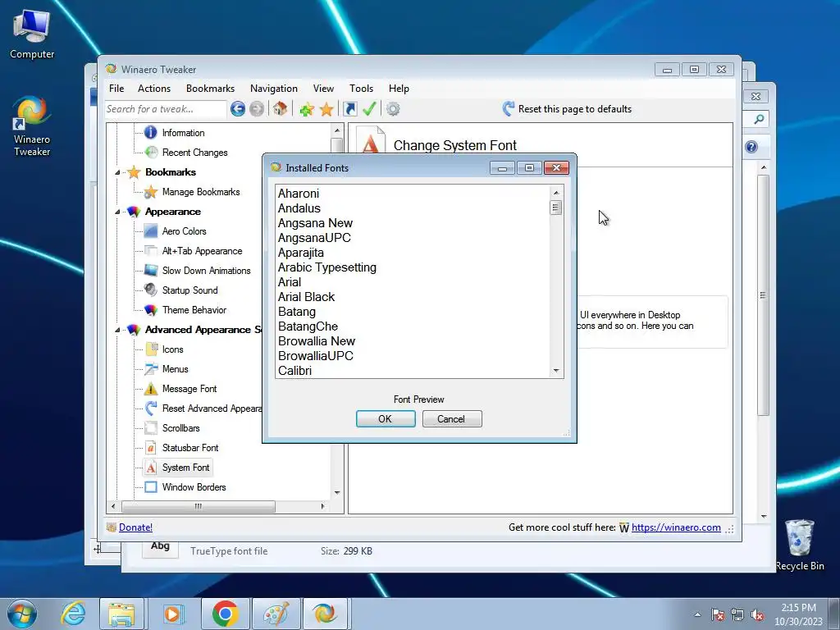
Task: Open Internet Explorer from the taskbar
Action: [73, 614]
